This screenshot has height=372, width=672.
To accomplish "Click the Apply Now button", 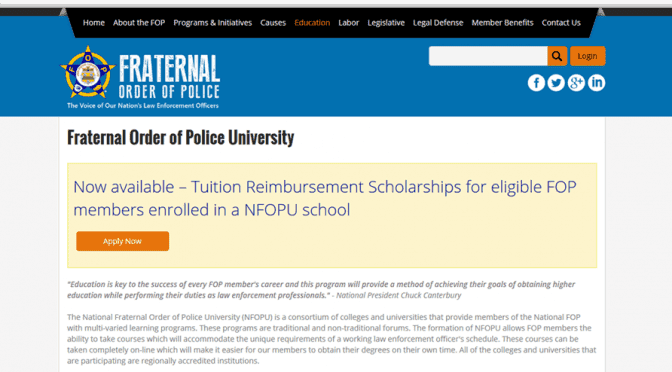I will [x=123, y=241].
